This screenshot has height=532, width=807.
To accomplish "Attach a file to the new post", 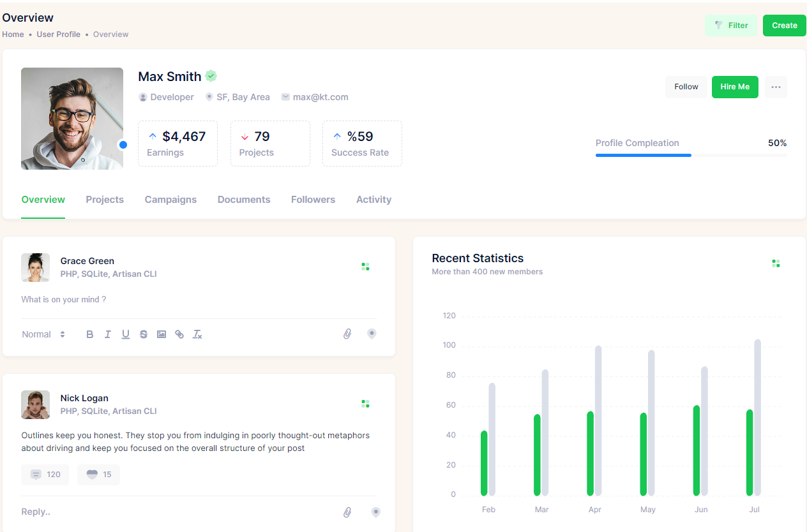I will 347,334.
